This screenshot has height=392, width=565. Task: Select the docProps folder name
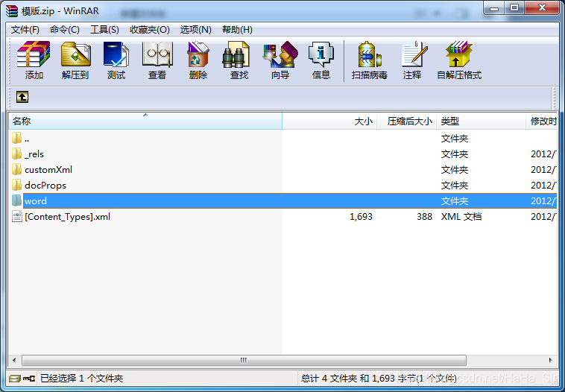[45, 185]
